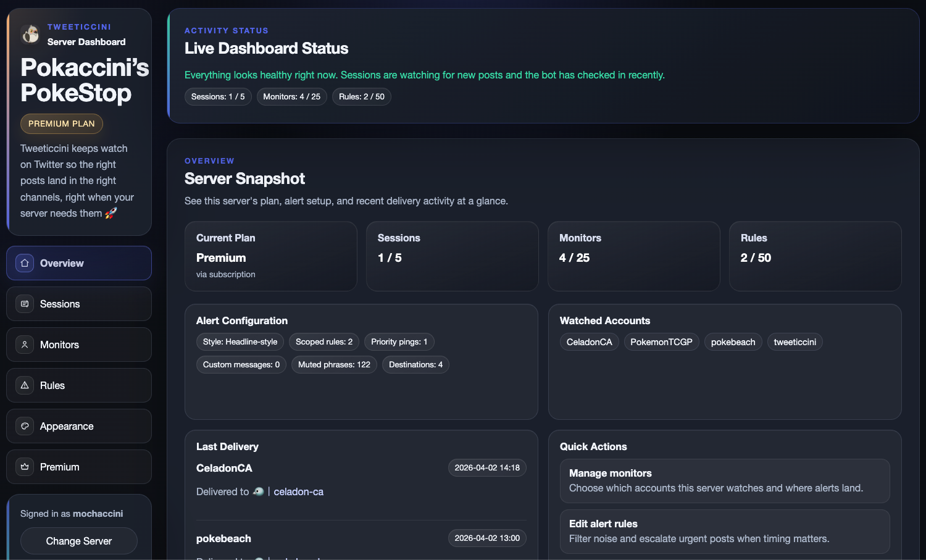Go to the Sessions page
Image resolution: width=926 pixels, height=560 pixels.
coord(79,304)
